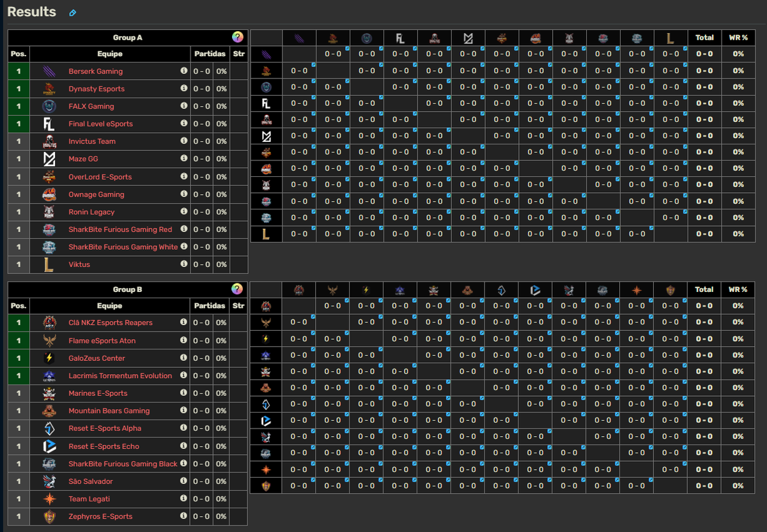Click the Results section heading
Screen dimensions: 767x532
(31, 12)
